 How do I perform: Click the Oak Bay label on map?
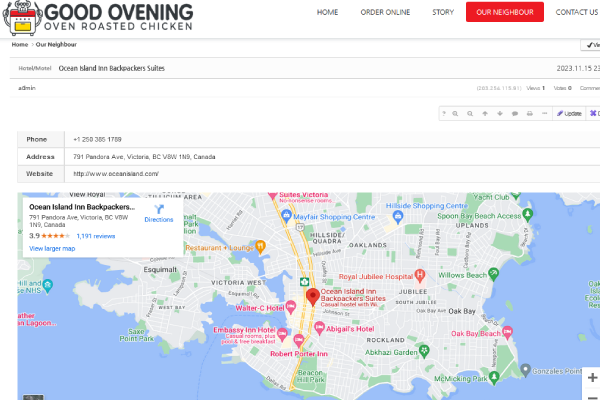coord(462,311)
